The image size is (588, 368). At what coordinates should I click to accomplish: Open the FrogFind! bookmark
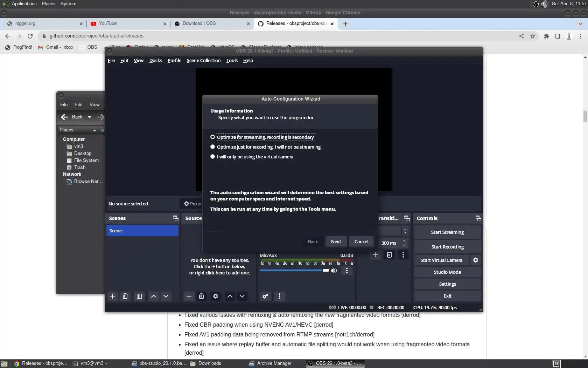coord(19,47)
